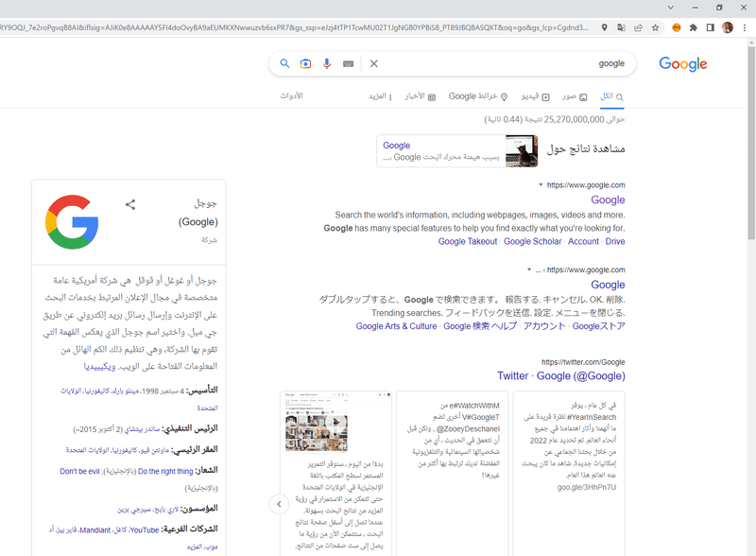756x556 pixels.
Task: Click the tweet carousel previous arrow
Action: coord(279,504)
